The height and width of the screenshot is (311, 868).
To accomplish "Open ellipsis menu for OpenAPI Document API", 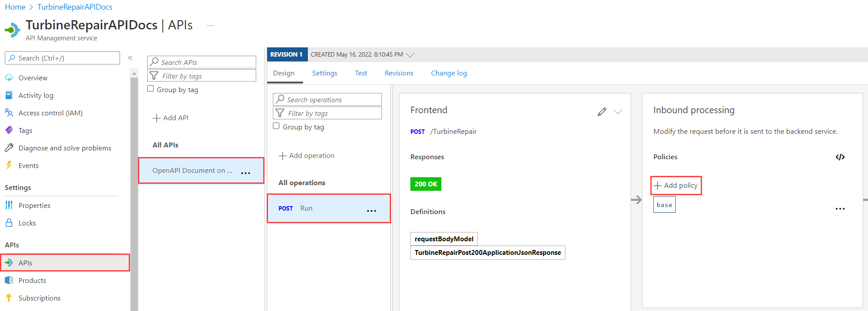I will tap(246, 173).
